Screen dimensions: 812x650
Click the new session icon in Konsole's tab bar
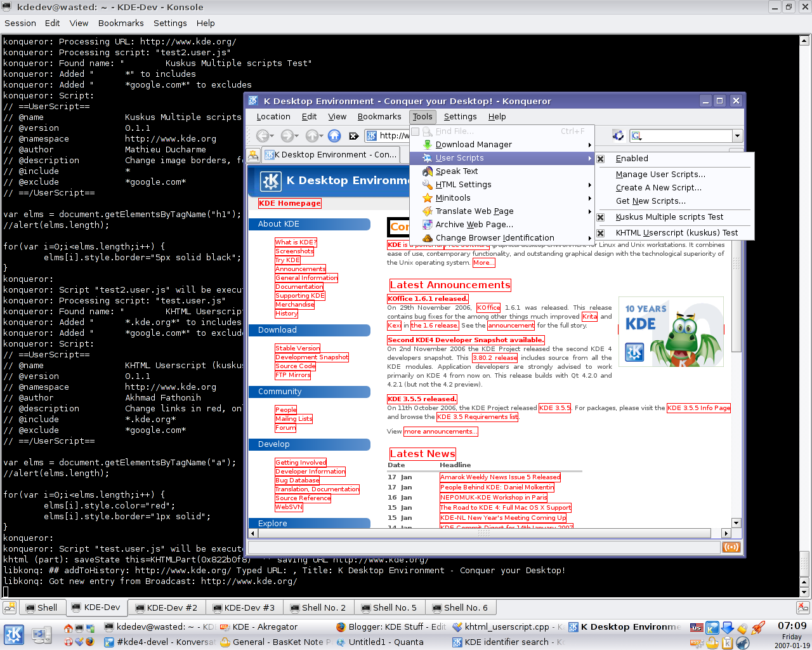tap(10, 607)
